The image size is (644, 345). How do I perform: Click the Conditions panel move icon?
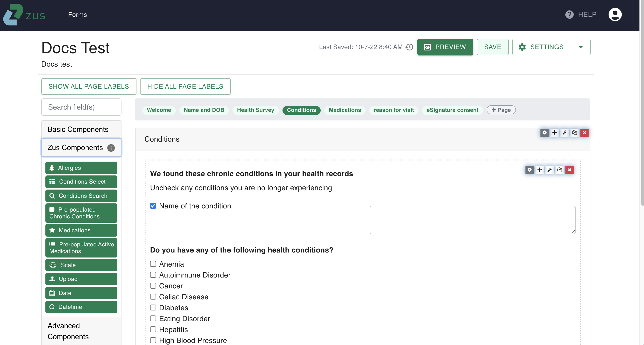554,132
